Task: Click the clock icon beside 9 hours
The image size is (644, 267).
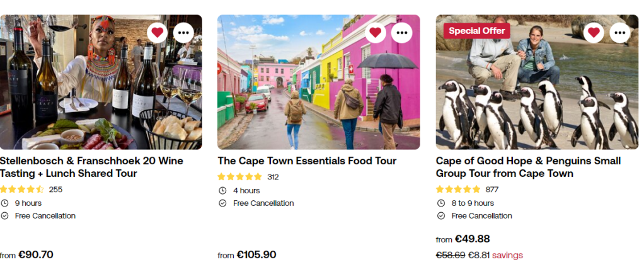Action: [x=4, y=203]
